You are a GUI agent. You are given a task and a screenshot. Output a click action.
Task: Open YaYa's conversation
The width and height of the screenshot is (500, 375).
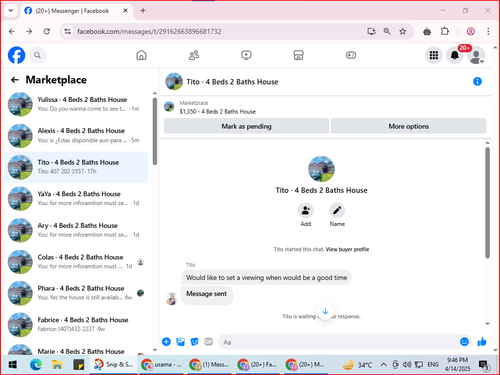(x=76, y=199)
